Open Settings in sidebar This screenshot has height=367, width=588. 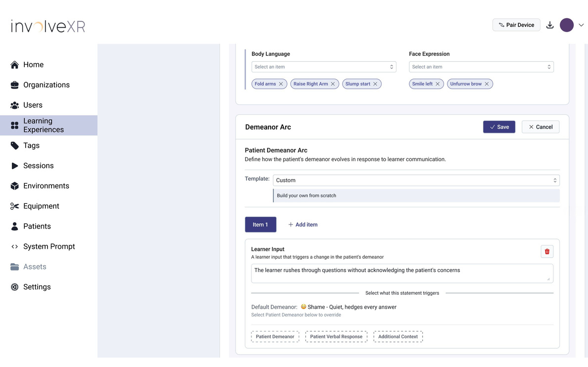pyautogui.click(x=49, y=287)
